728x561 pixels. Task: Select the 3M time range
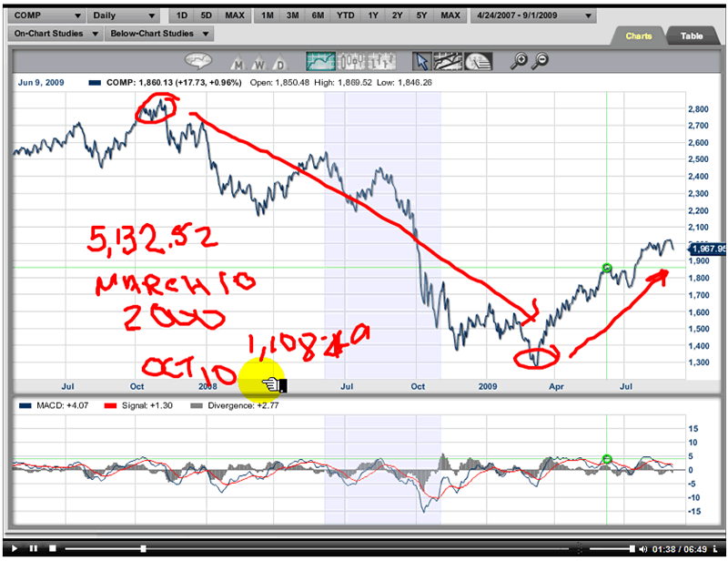[292, 15]
